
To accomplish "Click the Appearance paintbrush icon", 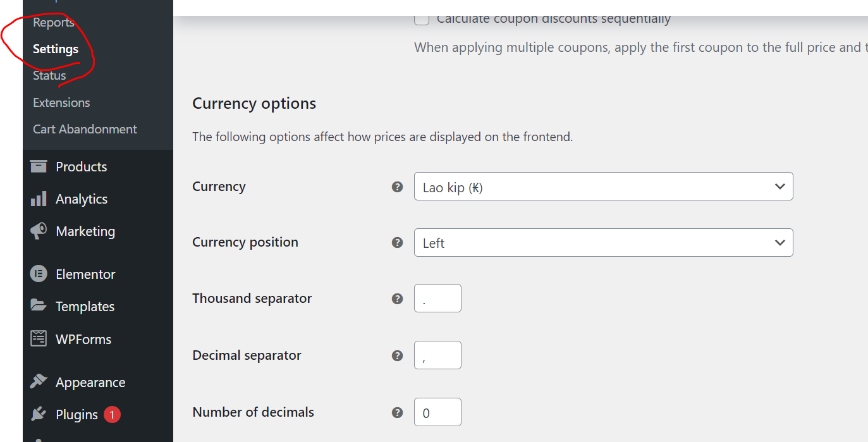I will pyautogui.click(x=39, y=382).
